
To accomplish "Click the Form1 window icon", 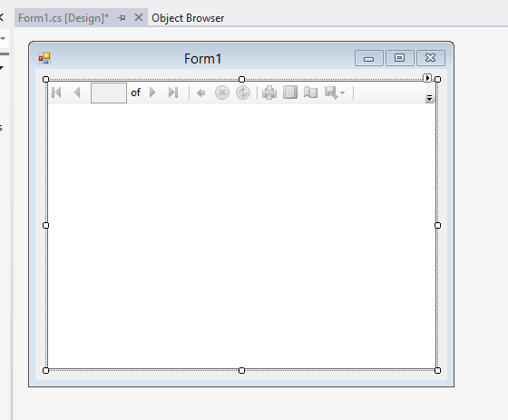I will [44, 58].
